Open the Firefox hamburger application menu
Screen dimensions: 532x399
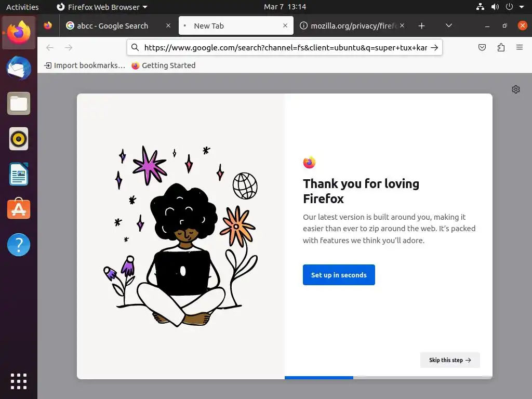pos(520,47)
